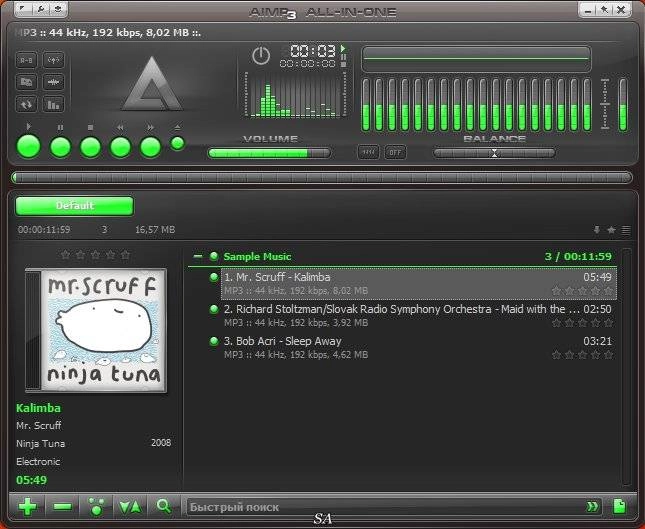Screen dimensions: 645x529
Task: Start playback with the green Play button
Action: pyautogui.click(x=28, y=146)
